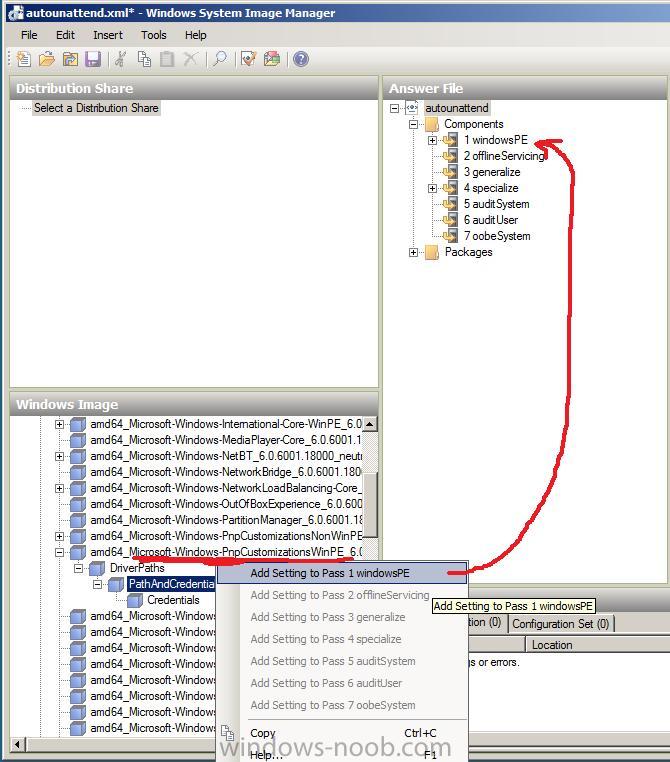Screen dimensions: 670x762
Task: Click the Help question mark toolbar icon
Action: pyautogui.click(x=301, y=59)
